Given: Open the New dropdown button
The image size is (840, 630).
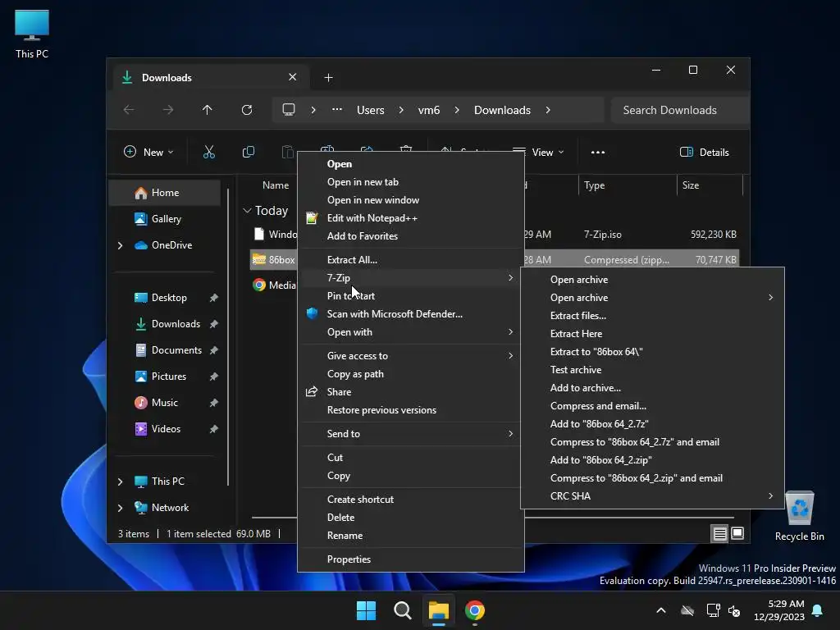Looking at the screenshot, I should point(148,152).
